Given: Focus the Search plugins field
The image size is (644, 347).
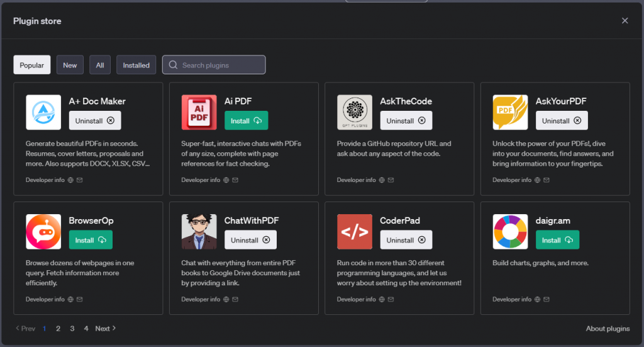Looking at the screenshot, I should click(x=214, y=65).
